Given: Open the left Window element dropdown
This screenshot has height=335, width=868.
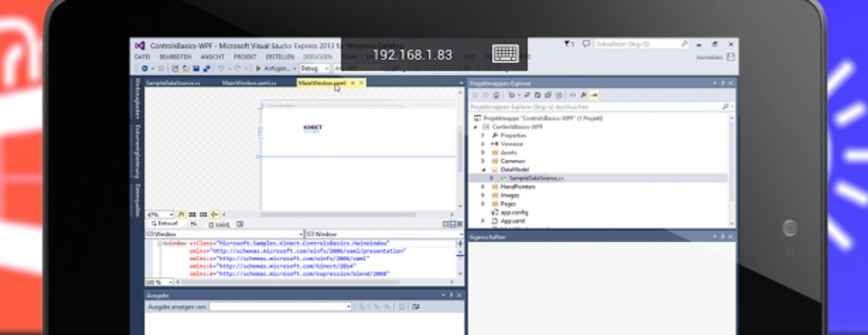Looking at the screenshot, I should tap(225, 234).
